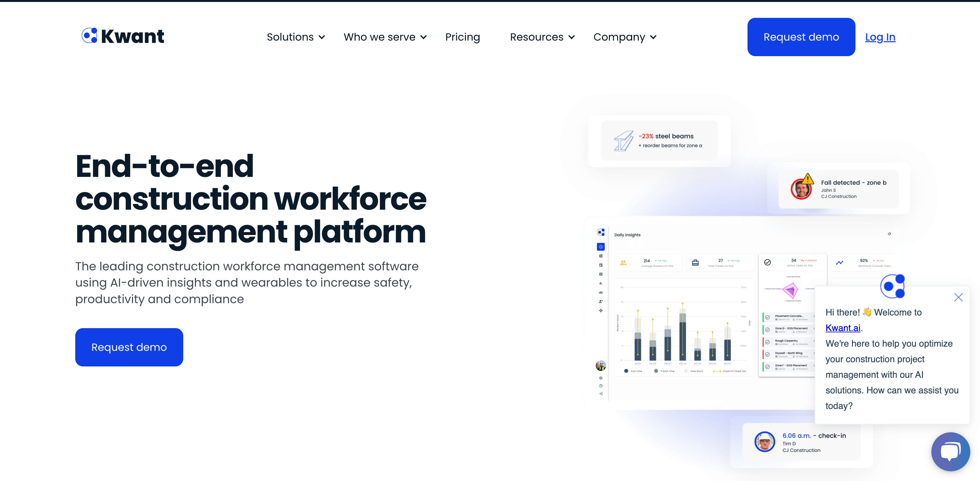This screenshot has height=481, width=980.
Task: Select the four-dot cluster icon in dashboard sidebar
Action: pos(601,311)
